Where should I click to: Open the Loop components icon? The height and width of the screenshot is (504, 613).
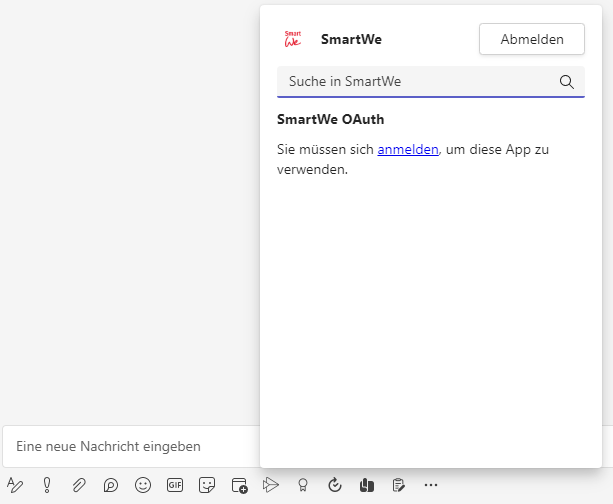[111, 485]
